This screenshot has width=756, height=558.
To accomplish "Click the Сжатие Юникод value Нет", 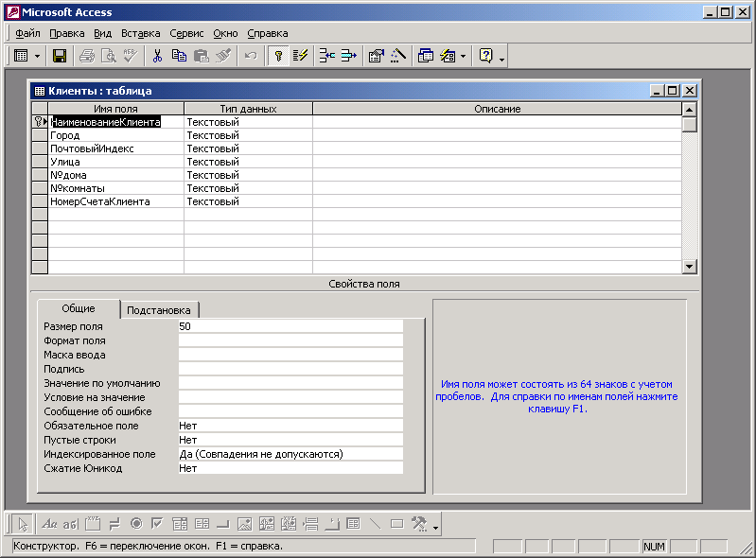I will [x=290, y=468].
